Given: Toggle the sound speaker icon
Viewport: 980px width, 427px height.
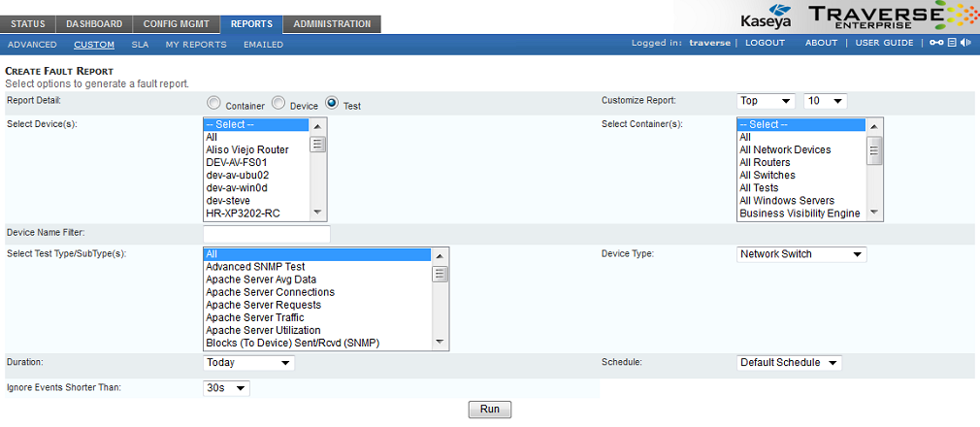Looking at the screenshot, I should tap(964, 44).
